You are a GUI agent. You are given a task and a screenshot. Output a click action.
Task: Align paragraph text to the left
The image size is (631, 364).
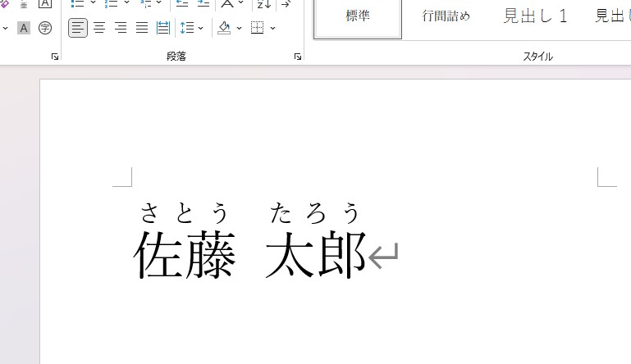tap(78, 28)
